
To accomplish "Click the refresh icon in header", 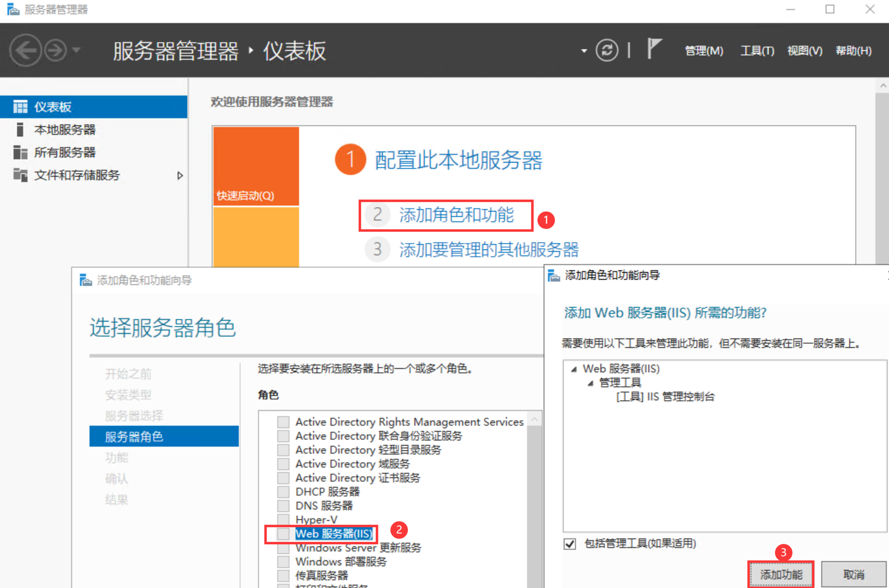I will coord(607,50).
